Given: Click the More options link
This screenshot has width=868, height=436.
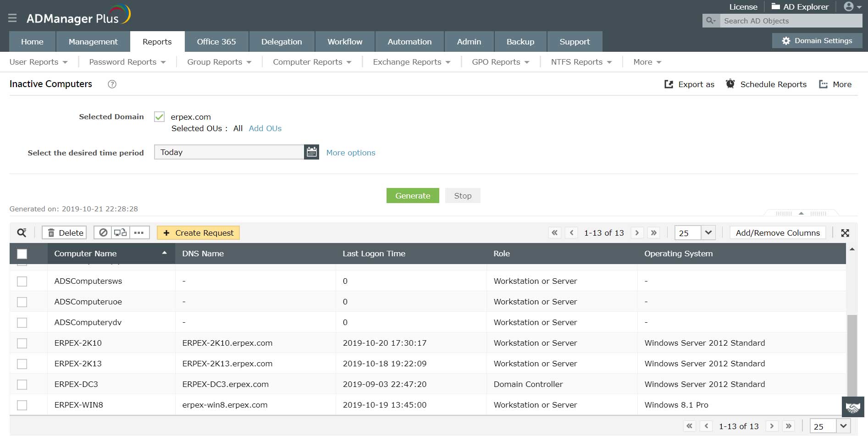Looking at the screenshot, I should click(351, 153).
